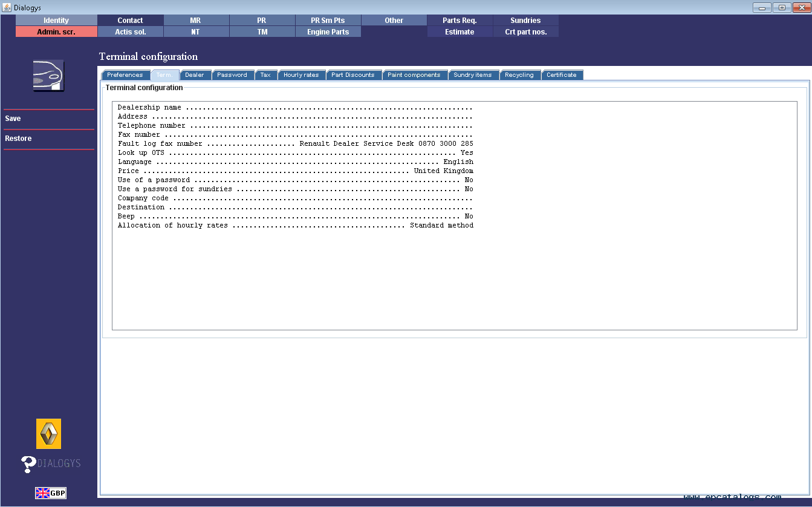
Task: Select the Dealership name row
Action: point(296,107)
